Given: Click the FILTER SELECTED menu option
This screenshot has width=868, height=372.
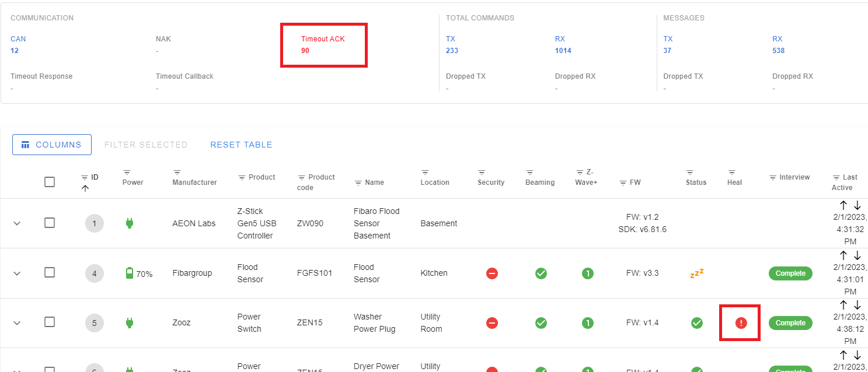Looking at the screenshot, I should 145,144.
